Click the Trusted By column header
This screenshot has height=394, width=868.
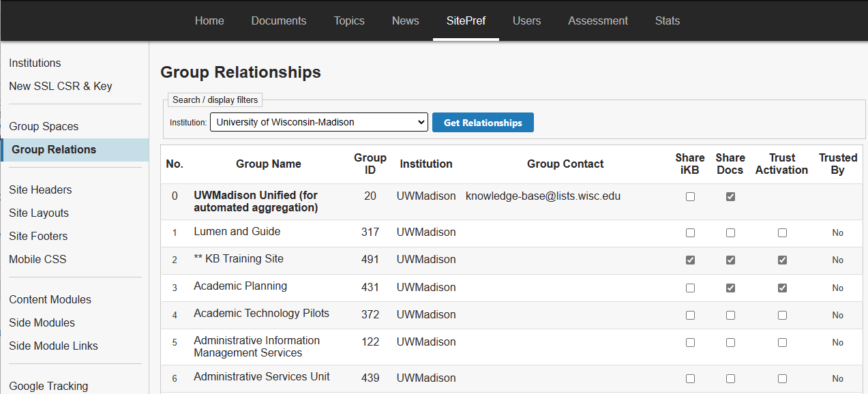[x=838, y=164]
